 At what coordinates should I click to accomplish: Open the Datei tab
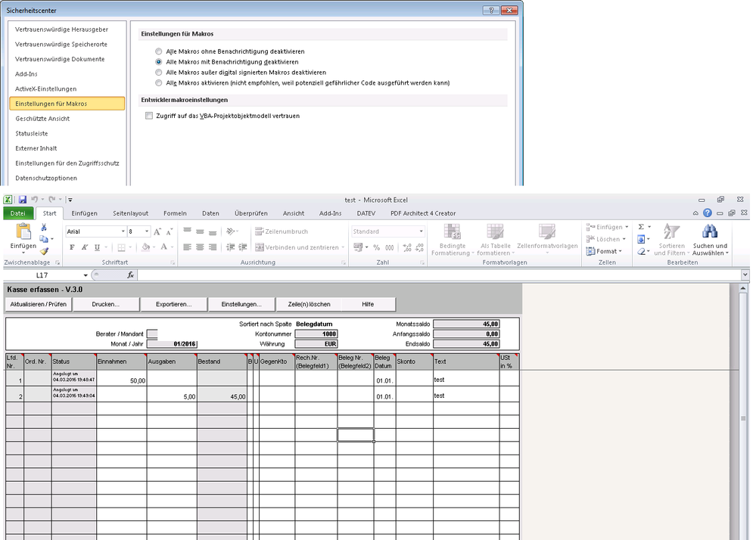18,213
